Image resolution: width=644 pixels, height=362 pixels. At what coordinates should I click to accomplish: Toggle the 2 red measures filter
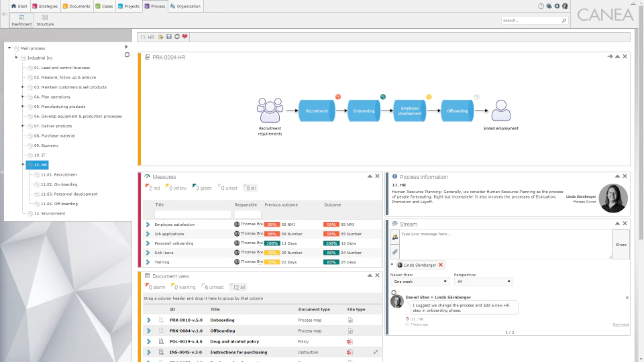(x=153, y=188)
